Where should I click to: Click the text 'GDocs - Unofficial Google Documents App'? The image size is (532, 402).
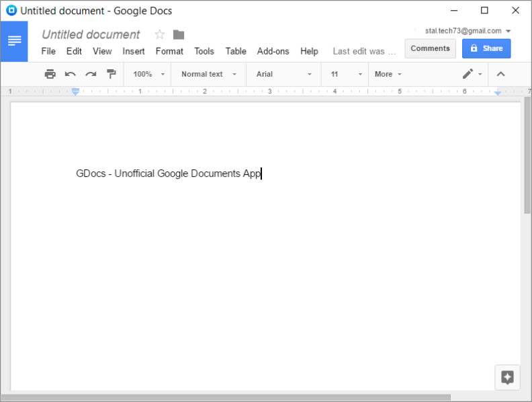pyautogui.click(x=169, y=173)
